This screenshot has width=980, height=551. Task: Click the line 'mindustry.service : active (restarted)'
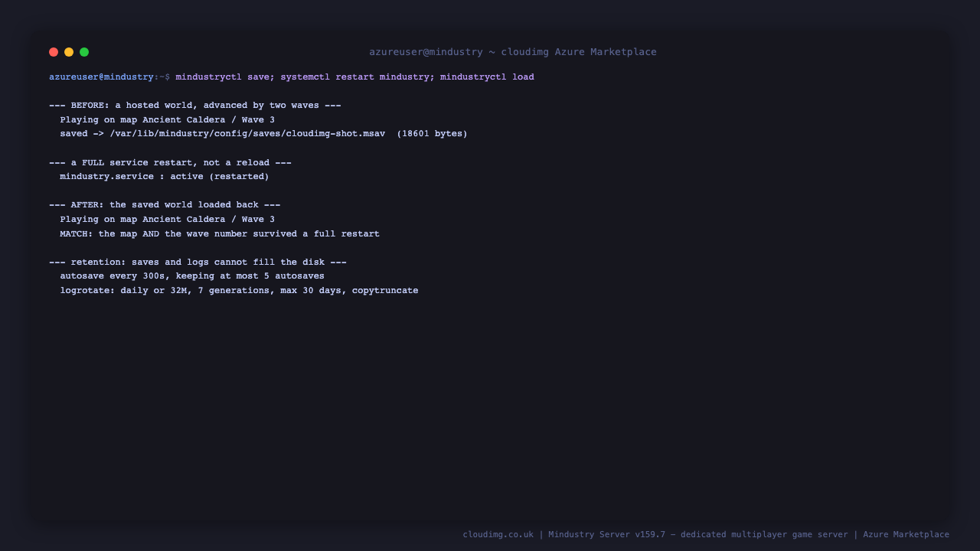[165, 177]
